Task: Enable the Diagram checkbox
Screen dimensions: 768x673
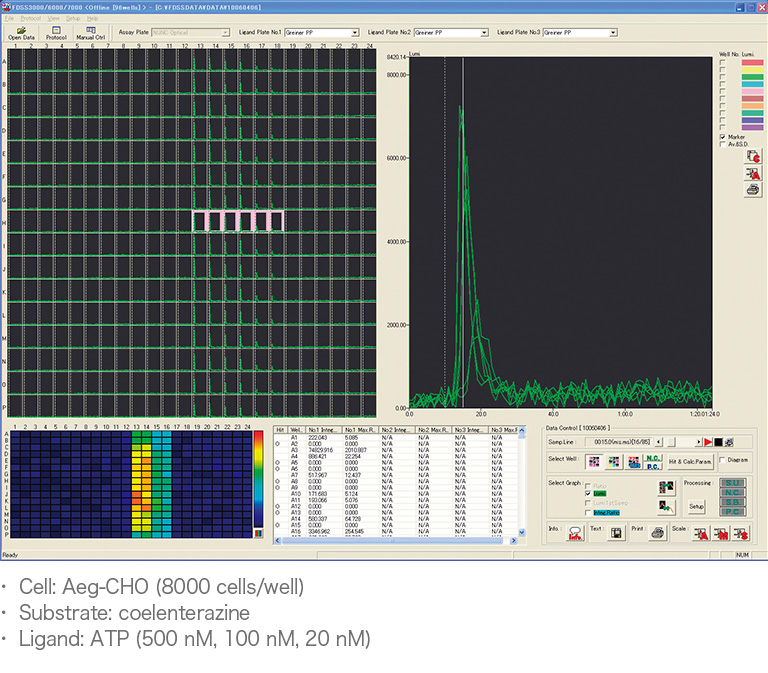Action: tap(723, 460)
